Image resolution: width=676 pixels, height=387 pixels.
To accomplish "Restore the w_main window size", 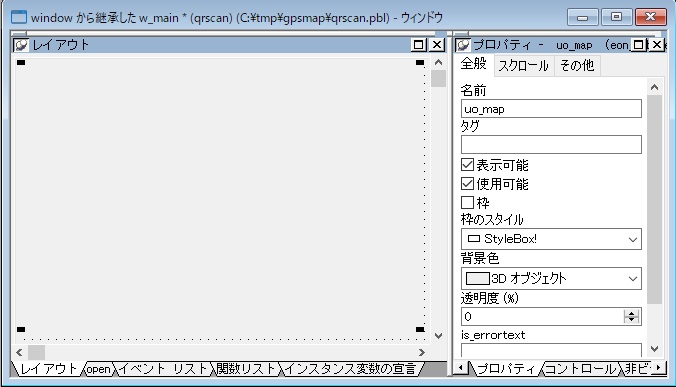I will click(x=617, y=17).
